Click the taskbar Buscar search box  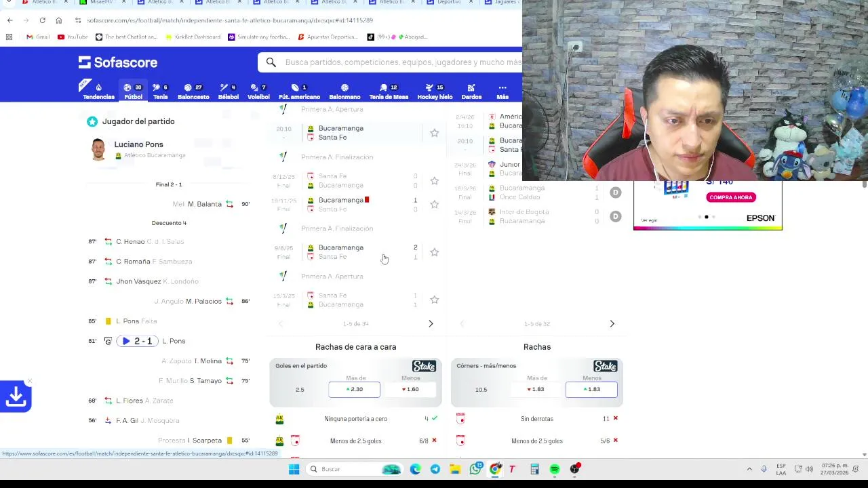[x=354, y=469]
